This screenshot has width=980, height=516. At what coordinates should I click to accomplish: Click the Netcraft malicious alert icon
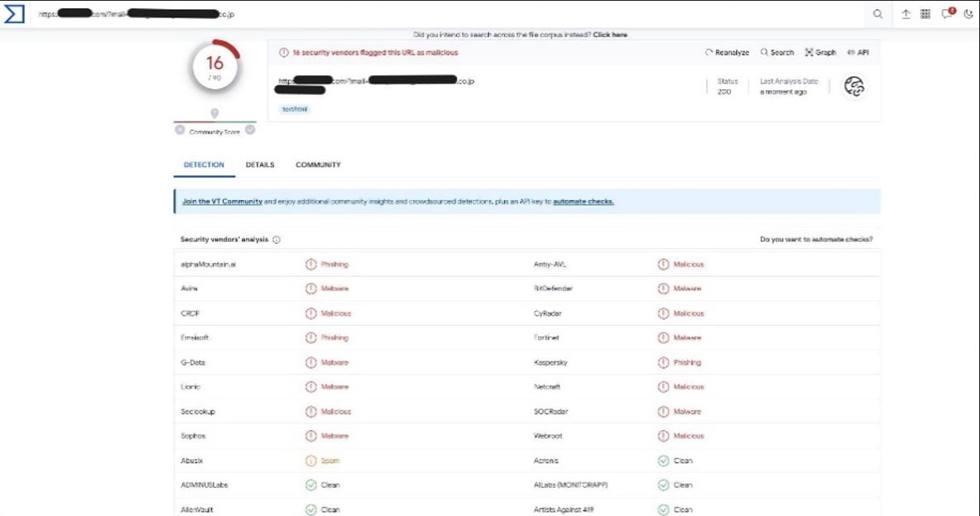coord(663,387)
